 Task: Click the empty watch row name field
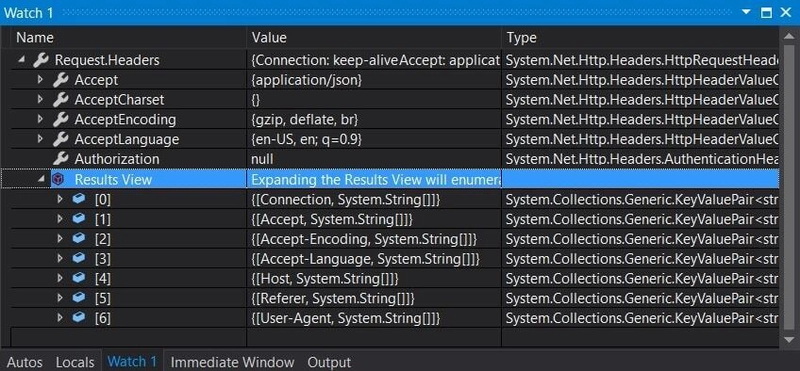coord(129,337)
